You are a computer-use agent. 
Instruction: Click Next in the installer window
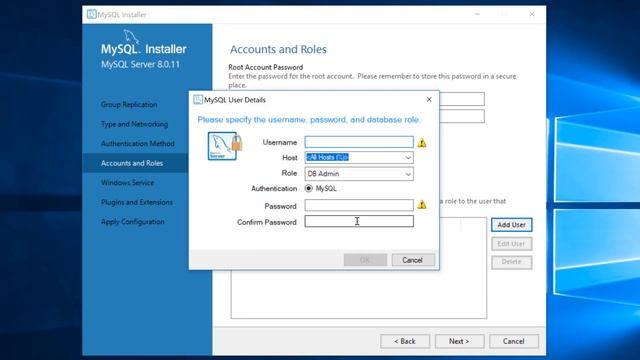pos(459,341)
